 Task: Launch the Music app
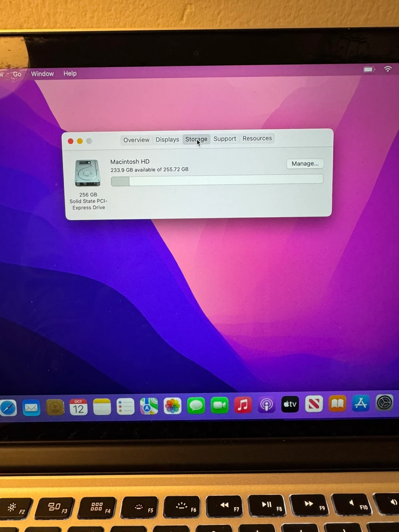243,405
